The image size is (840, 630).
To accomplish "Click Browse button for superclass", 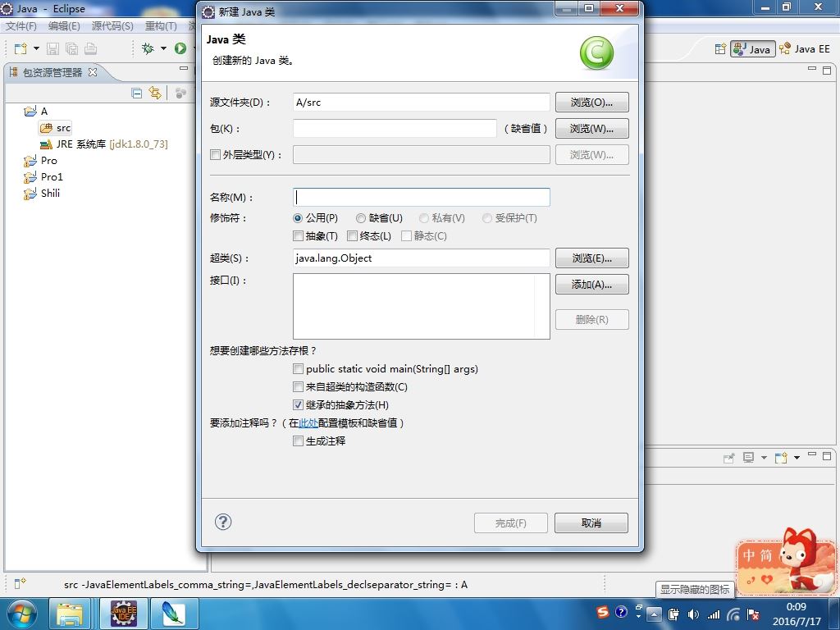I will [x=591, y=258].
